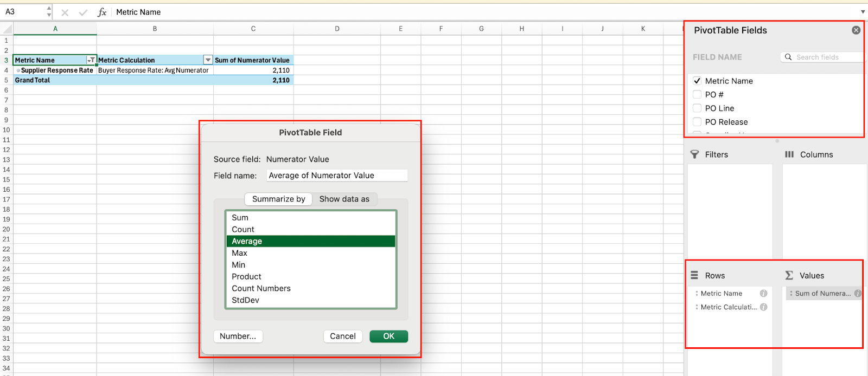868x376 pixels.
Task: Cancel the PivotTable Field dialog
Action: coord(343,336)
